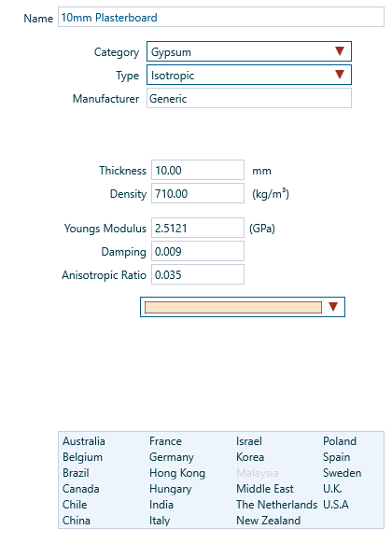Select Spain in the country list
The height and width of the screenshot is (543, 392).
(x=337, y=457)
